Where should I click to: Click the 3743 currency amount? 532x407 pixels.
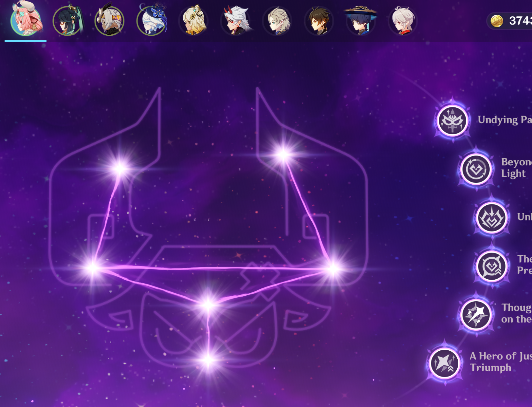(x=521, y=21)
